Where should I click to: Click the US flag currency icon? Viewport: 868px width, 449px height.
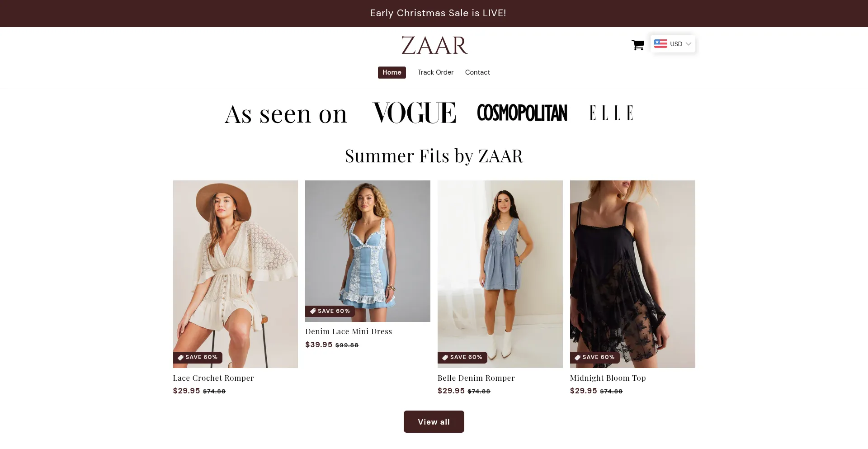(660, 44)
